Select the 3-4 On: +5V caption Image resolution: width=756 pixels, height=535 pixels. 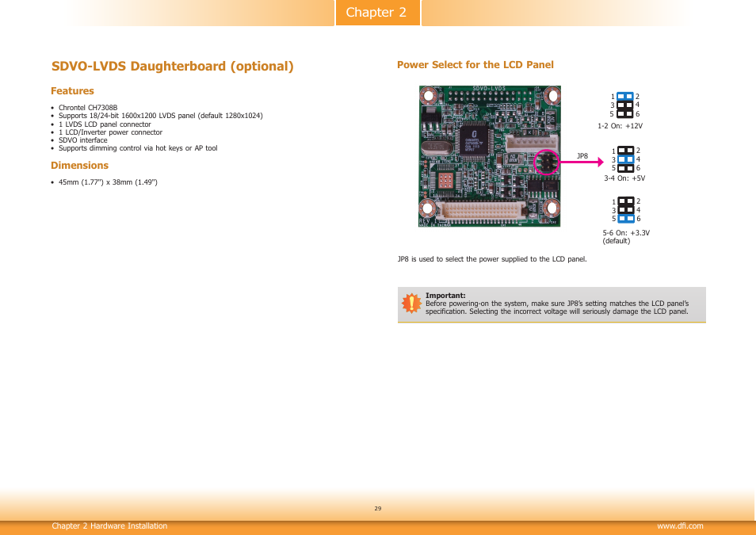(x=624, y=178)
